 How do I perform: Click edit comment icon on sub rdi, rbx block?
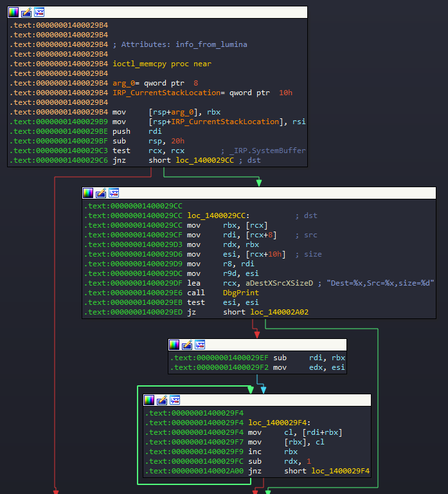187,345
